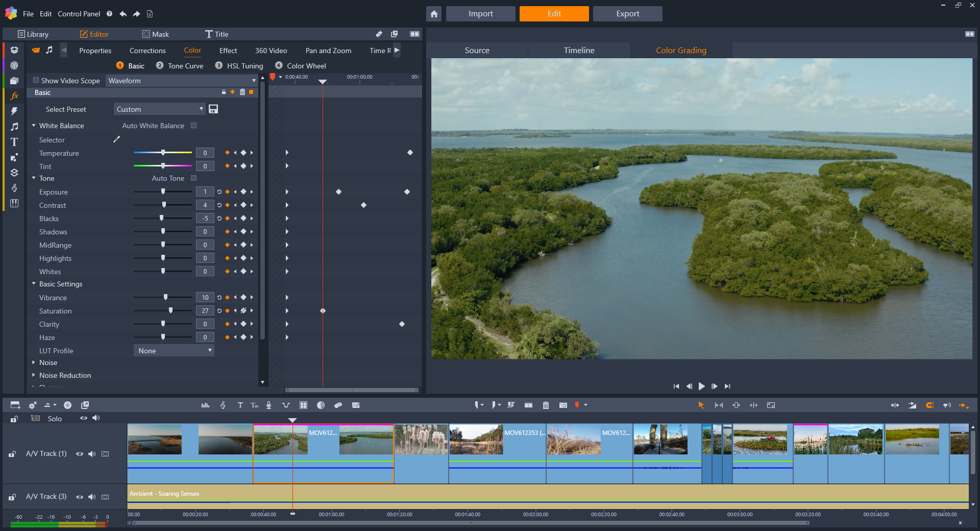This screenshot has height=531, width=980.
Task: Hide A/V Track (1) with its eye toggle
Action: pyautogui.click(x=80, y=454)
